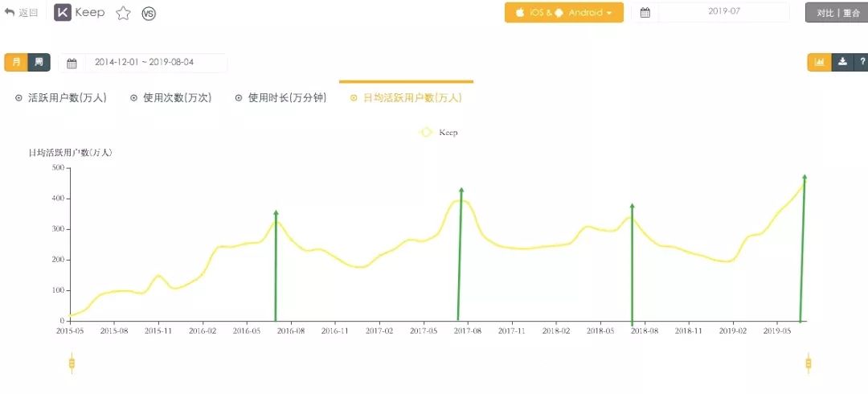Screen dimensions: 868x394
Task: Click the 2019-05 axis label
Action: [777, 330]
